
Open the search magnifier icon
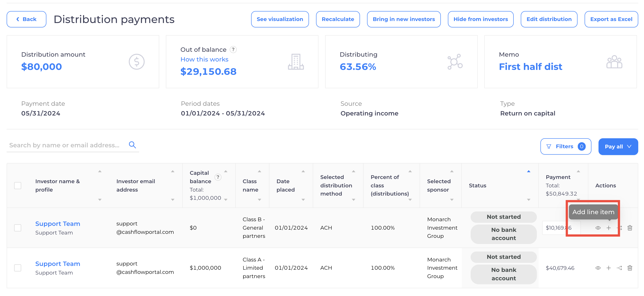point(133,145)
